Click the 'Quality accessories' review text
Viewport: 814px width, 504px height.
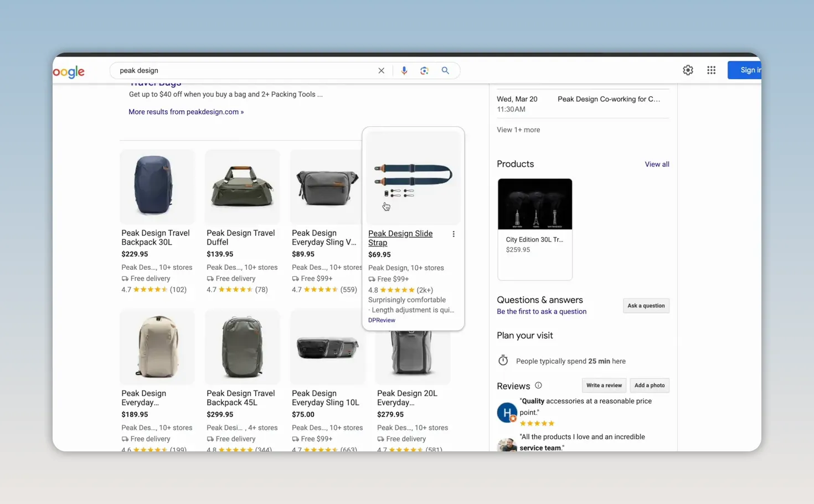586,407
